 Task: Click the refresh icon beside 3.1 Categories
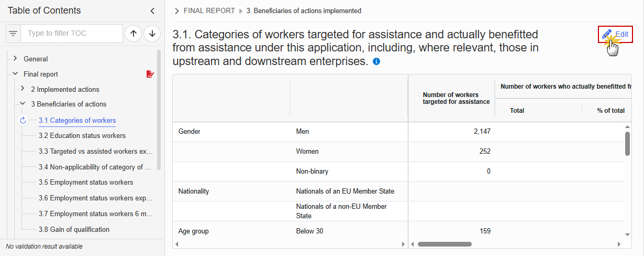[x=23, y=121]
